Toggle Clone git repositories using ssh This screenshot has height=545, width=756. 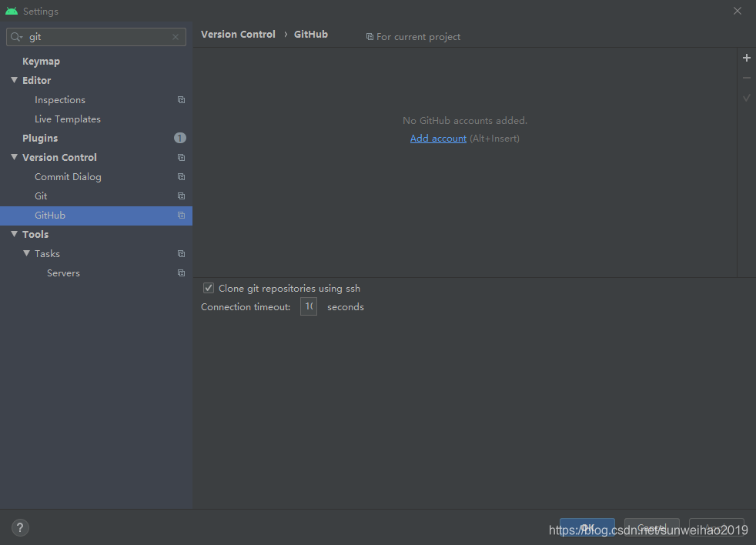tap(209, 288)
